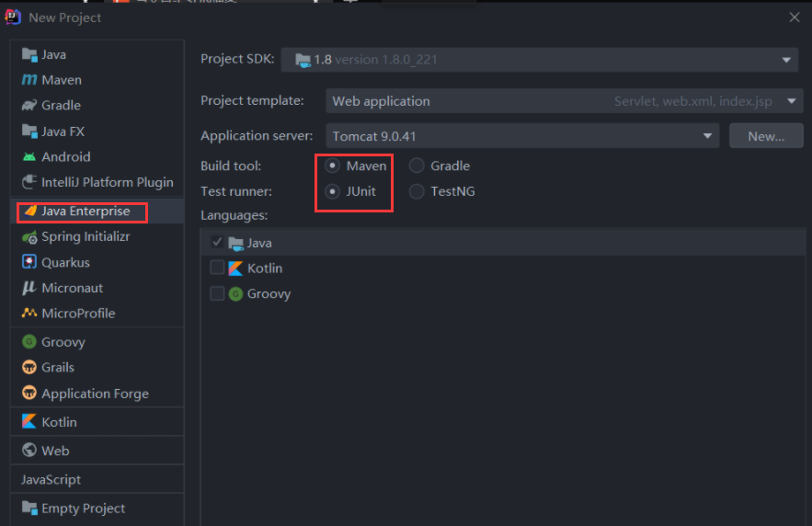812x526 pixels.
Task: Select the Java FX folder icon
Action: point(29,131)
